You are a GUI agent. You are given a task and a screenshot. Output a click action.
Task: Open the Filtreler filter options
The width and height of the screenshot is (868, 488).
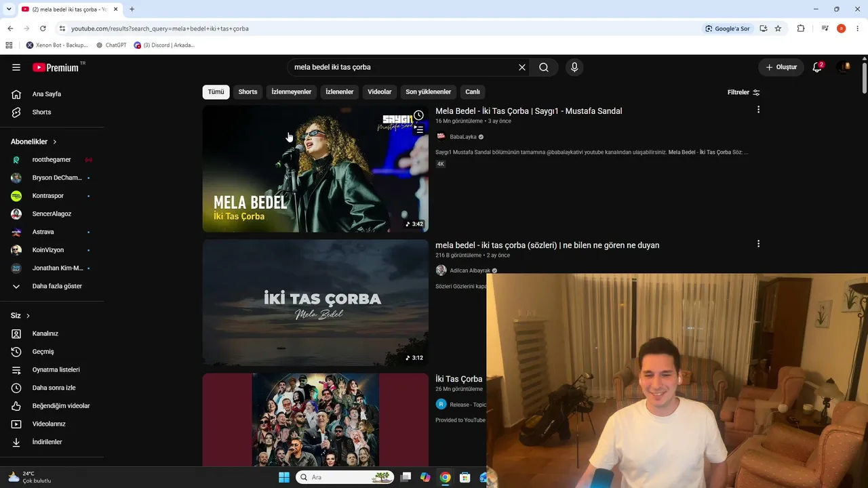[744, 92]
